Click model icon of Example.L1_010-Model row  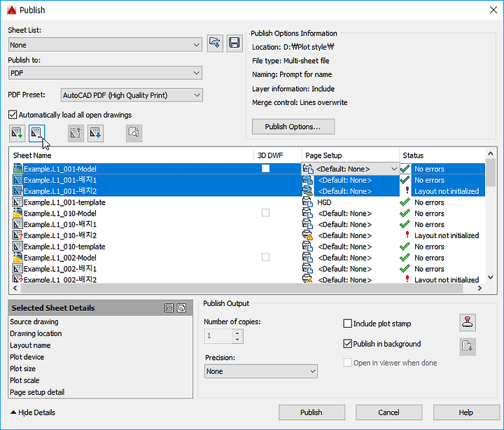[17, 213]
